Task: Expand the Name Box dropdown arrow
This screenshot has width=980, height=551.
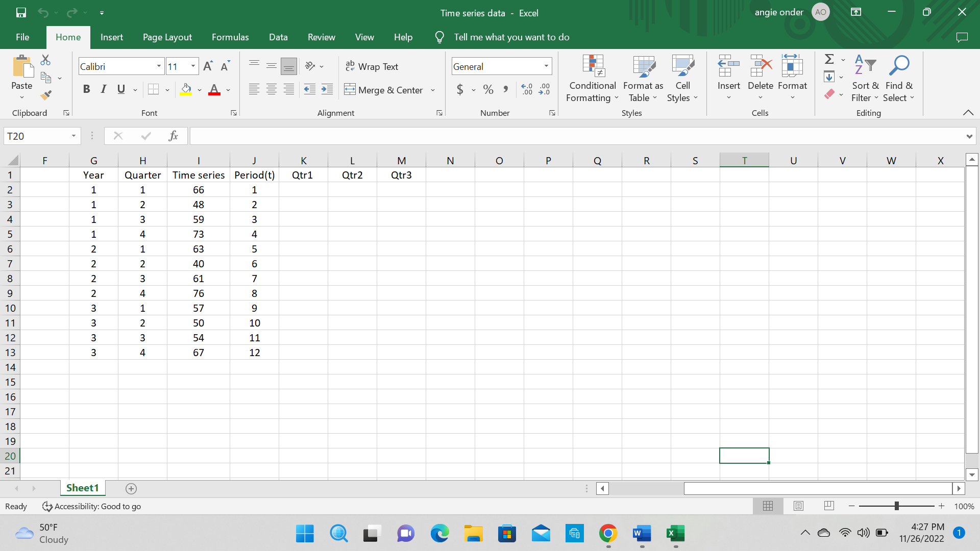Action: pyautogui.click(x=73, y=136)
